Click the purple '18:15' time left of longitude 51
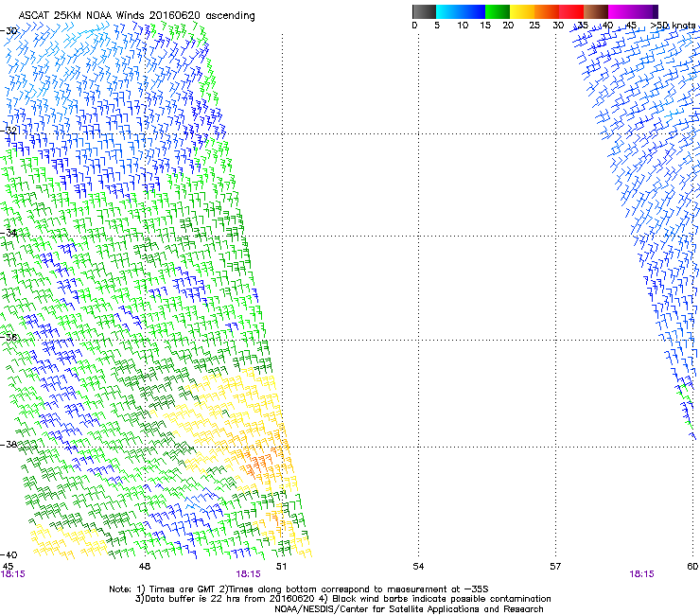The width and height of the screenshot is (700, 615). tap(248, 574)
